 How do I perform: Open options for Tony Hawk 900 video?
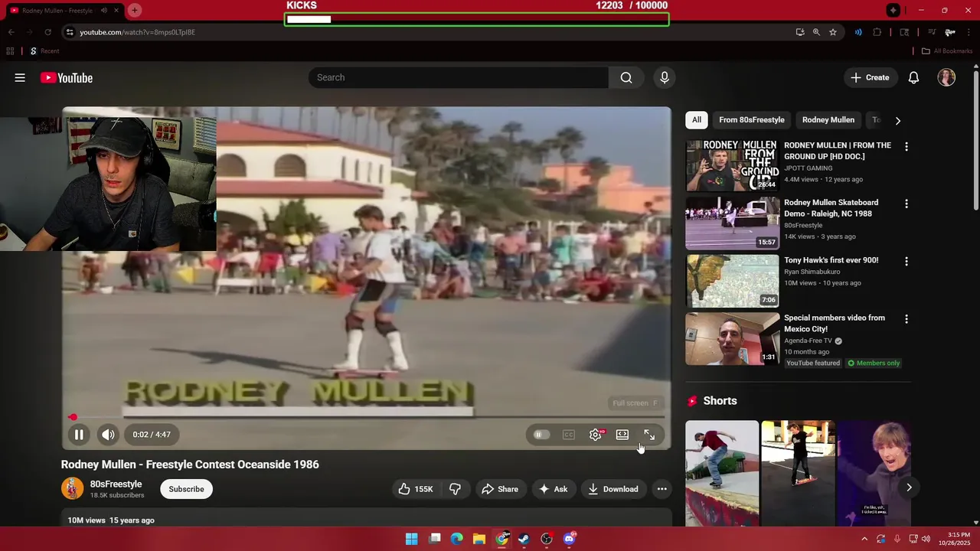pyautogui.click(x=906, y=261)
